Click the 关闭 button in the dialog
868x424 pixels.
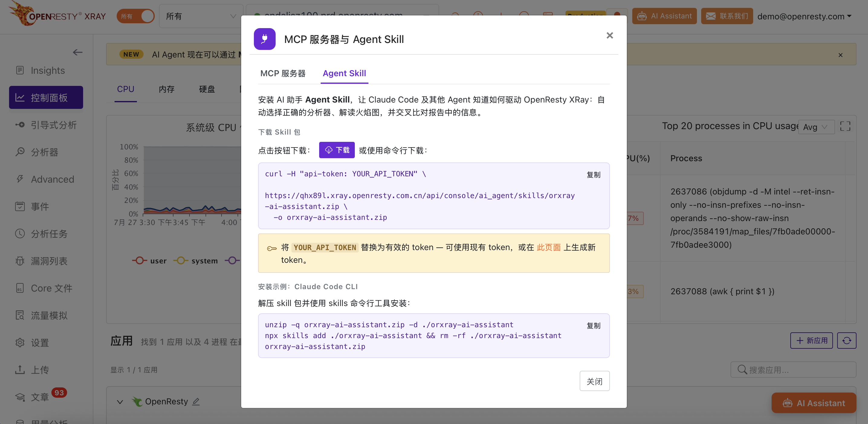594,381
